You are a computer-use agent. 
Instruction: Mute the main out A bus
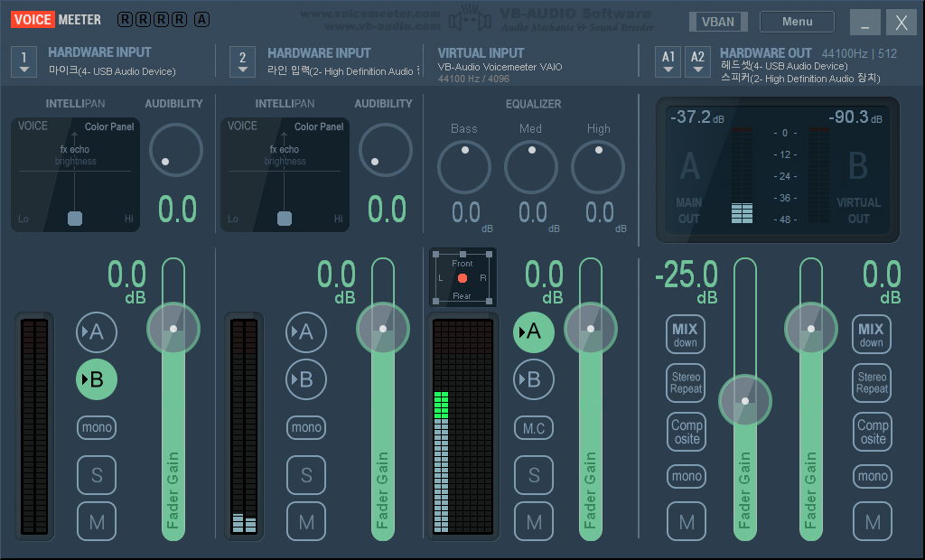pyautogui.click(x=687, y=522)
